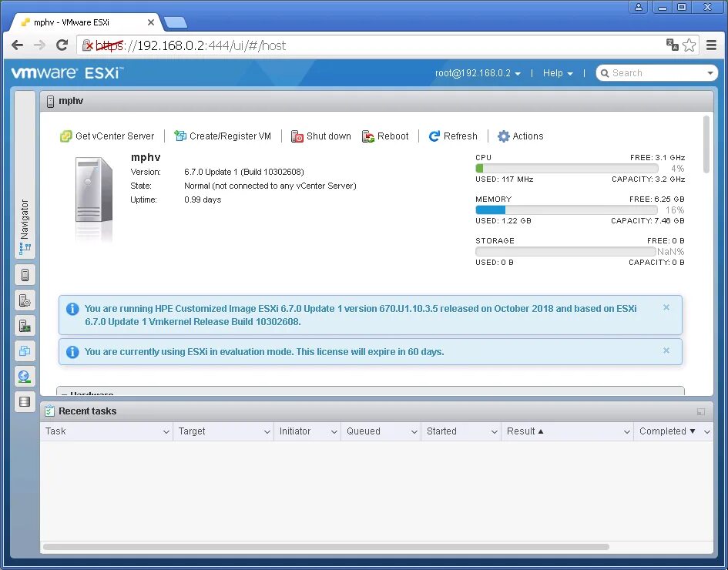Screen dimensions: 728x570
Task: Click the Chrome user profile button
Action: pyautogui.click(x=639, y=7)
